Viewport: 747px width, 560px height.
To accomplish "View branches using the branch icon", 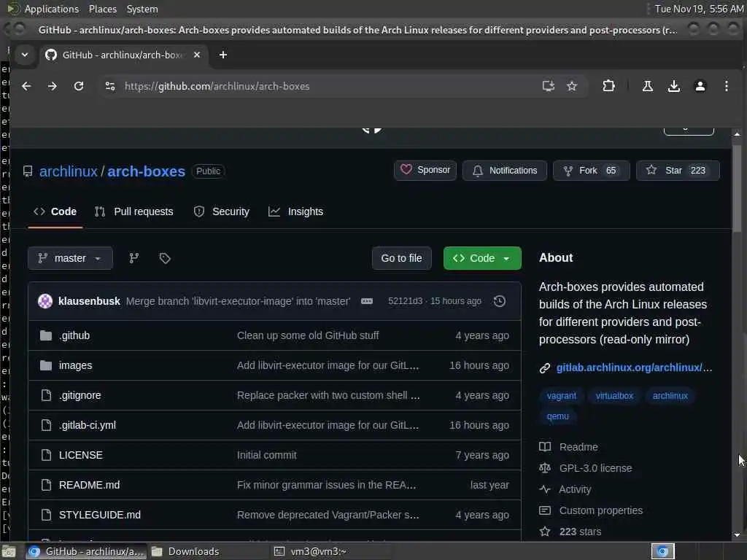I will tap(134, 258).
